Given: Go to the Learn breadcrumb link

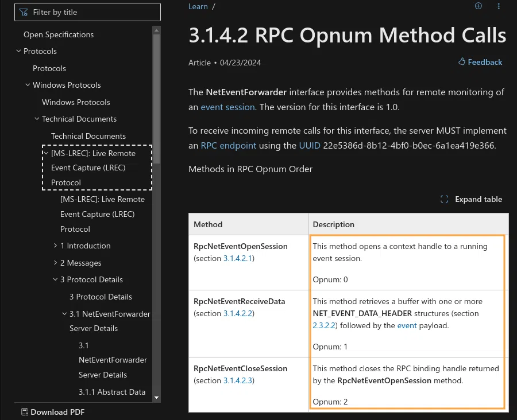Looking at the screenshot, I should [x=198, y=6].
